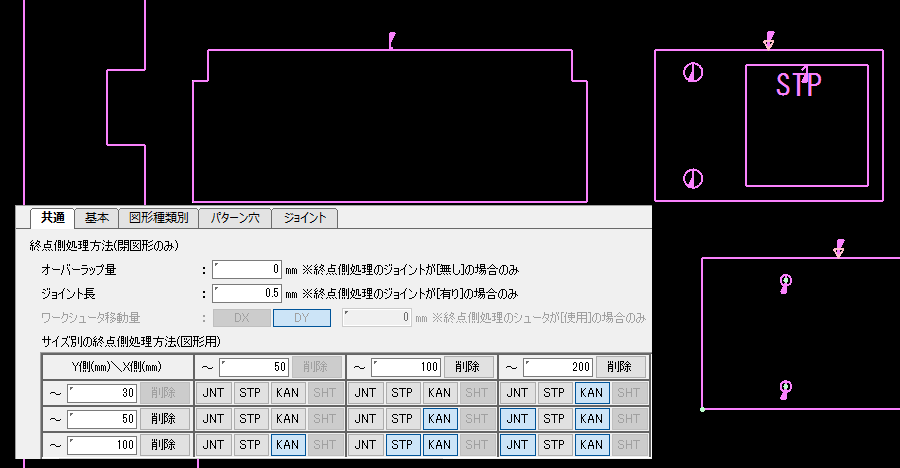Select the DY work chute direction button
The width and height of the screenshot is (900, 468).
pyautogui.click(x=302, y=318)
